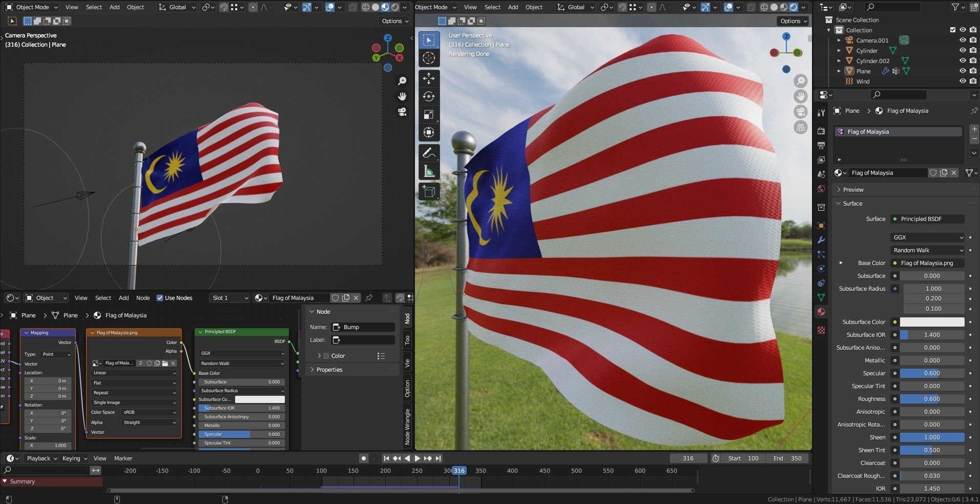Open the GGX distribution dropdown
The width and height of the screenshot is (980, 504).
tap(927, 237)
